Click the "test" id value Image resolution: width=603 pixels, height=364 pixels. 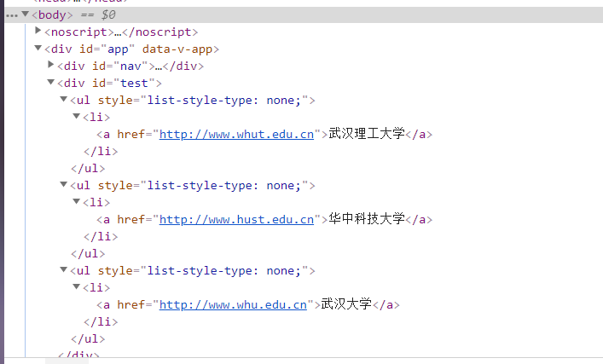(134, 83)
